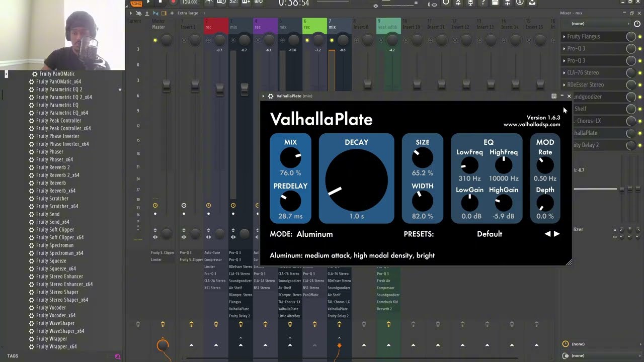Toggle Fruity Delay 2 slot enable light
644x362 pixels.
point(640,145)
